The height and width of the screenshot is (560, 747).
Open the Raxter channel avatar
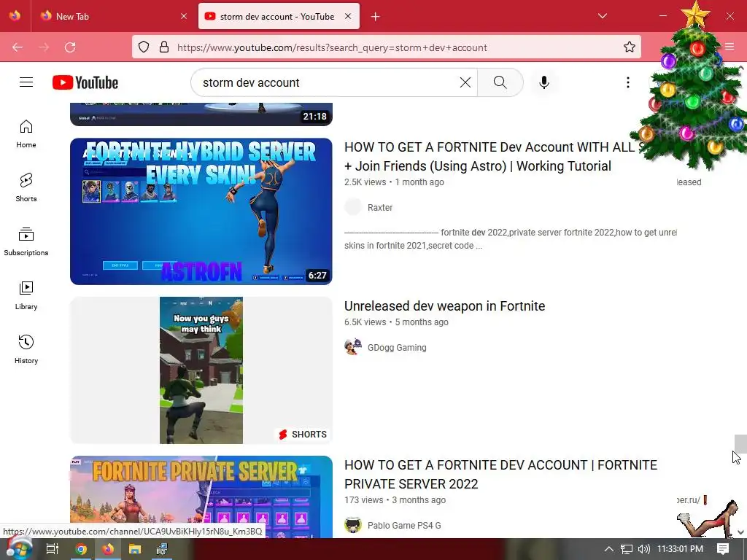353,207
